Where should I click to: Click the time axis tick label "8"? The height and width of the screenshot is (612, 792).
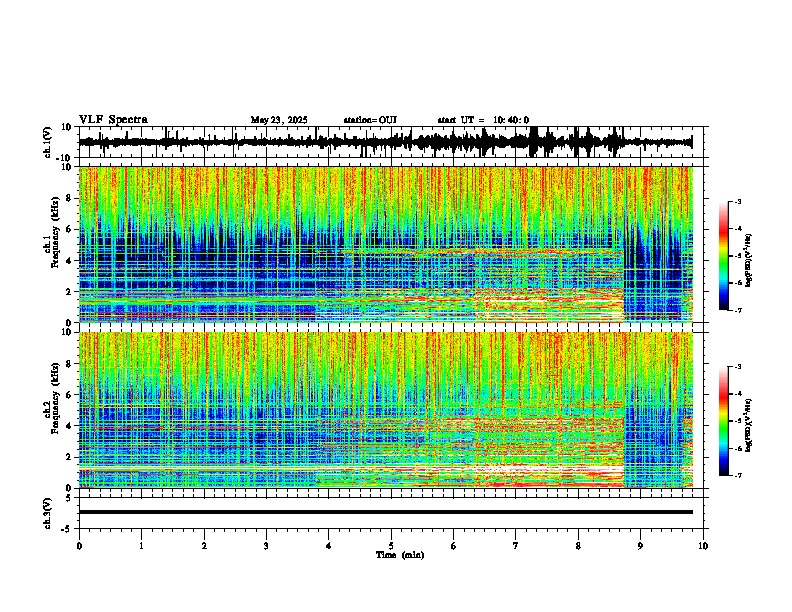pos(578,546)
